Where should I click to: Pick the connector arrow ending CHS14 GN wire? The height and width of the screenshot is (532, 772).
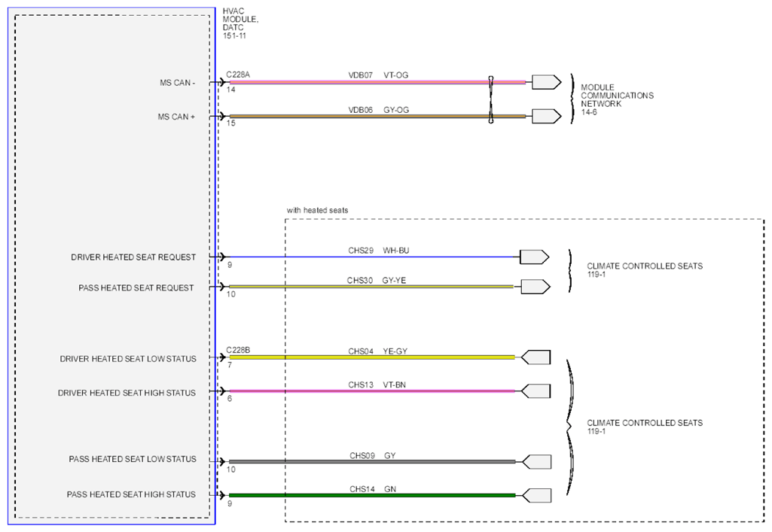[x=536, y=495]
